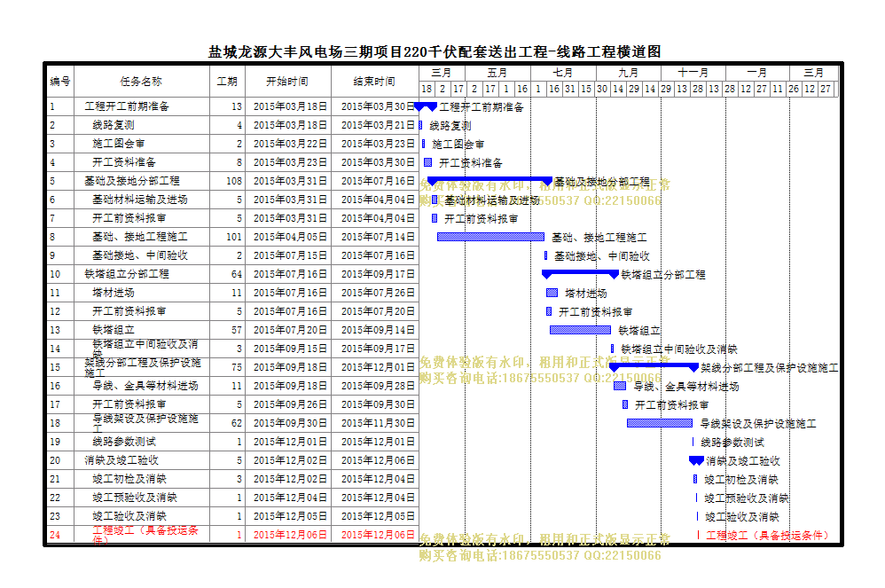Select the 消缺及竣工验收 summary marker in chart
885x588 pixels.
click(x=696, y=460)
